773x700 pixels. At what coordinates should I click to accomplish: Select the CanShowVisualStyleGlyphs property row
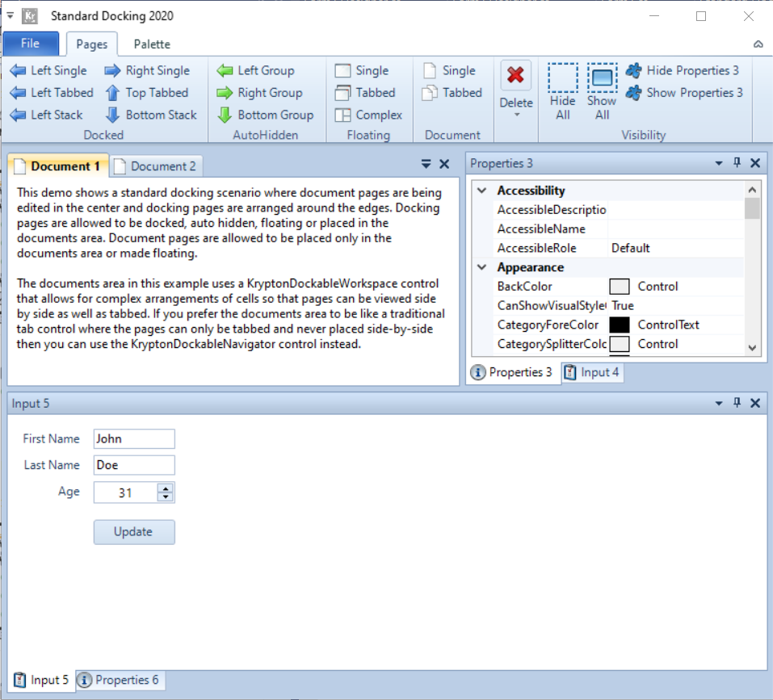(x=620, y=306)
